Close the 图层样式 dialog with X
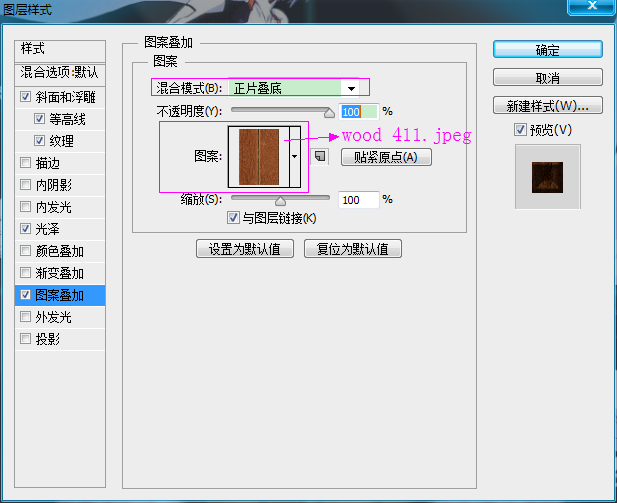 pyautogui.click(x=592, y=6)
